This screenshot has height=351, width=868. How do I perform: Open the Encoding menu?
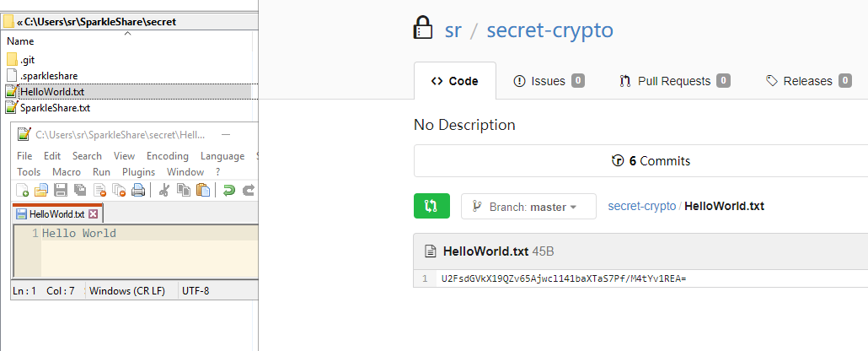pyautogui.click(x=167, y=156)
